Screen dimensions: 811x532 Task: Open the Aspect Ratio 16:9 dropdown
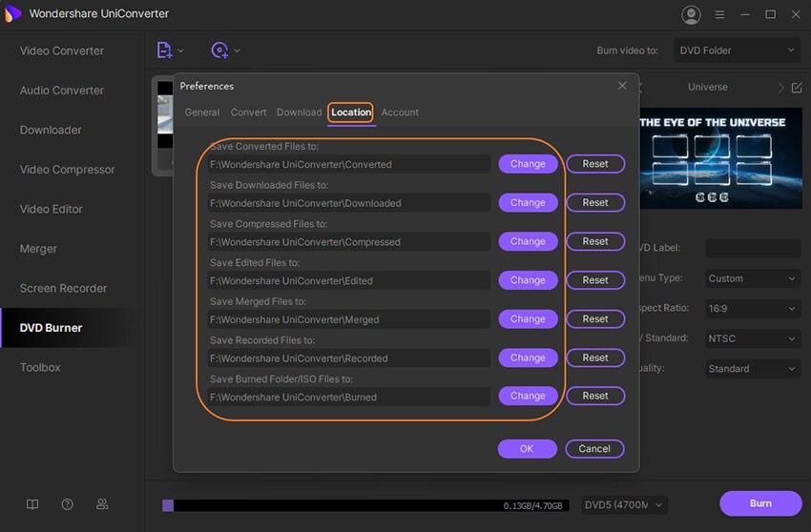(x=753, y=308)
